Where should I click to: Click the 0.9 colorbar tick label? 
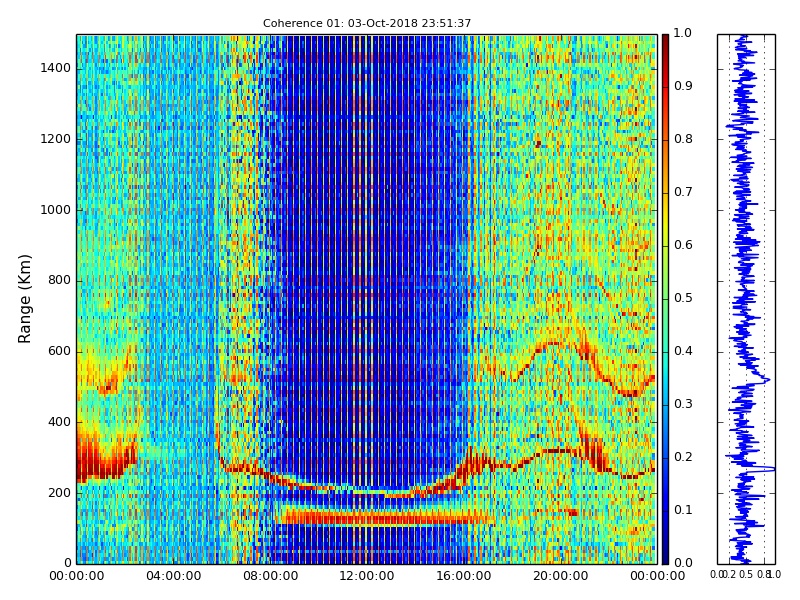(x=683, y=86)
